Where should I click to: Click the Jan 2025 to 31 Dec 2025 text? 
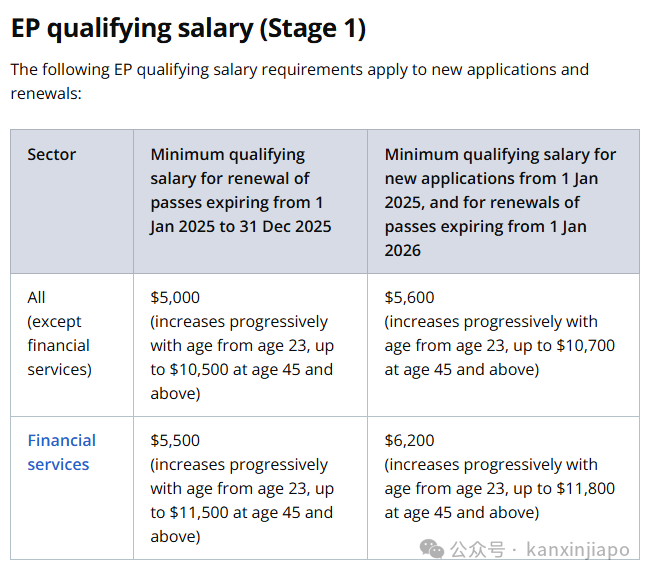[241, 226]
